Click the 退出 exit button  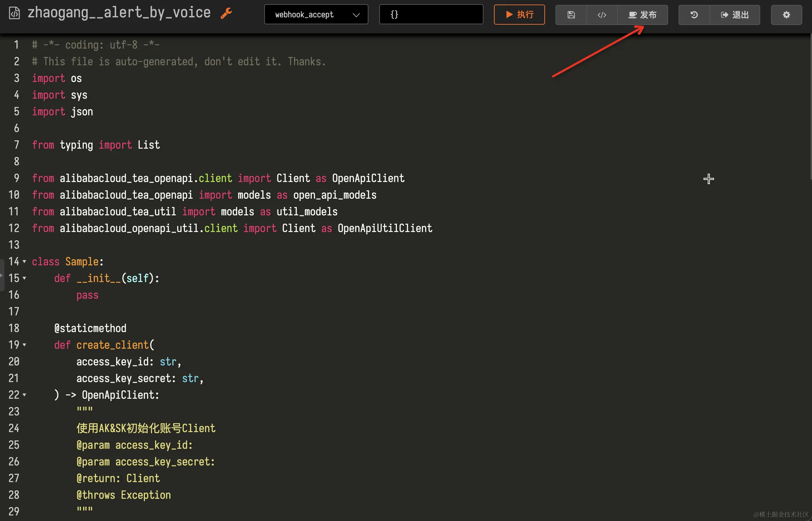pos(734,15)
